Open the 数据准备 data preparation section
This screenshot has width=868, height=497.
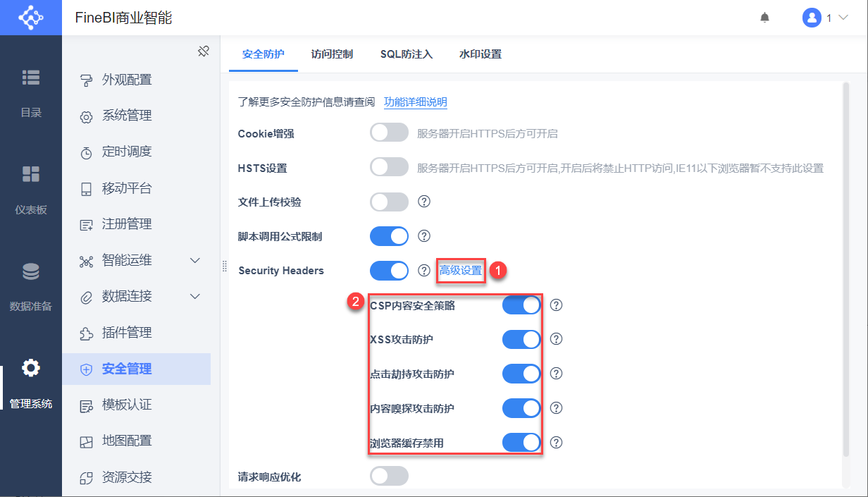[x=31, y=286]
